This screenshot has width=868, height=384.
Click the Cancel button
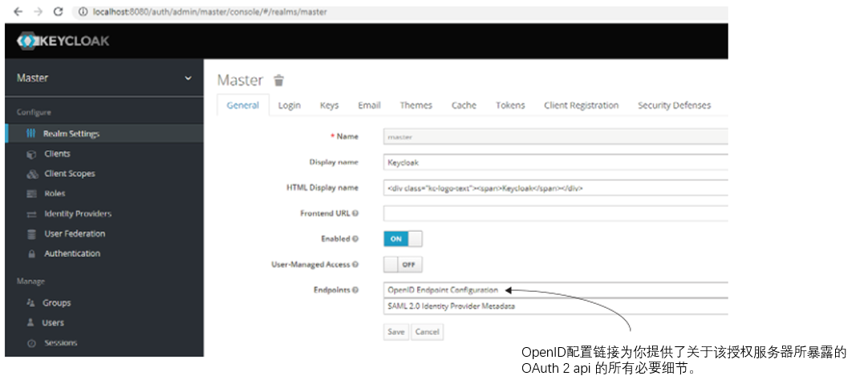(427, 332)
